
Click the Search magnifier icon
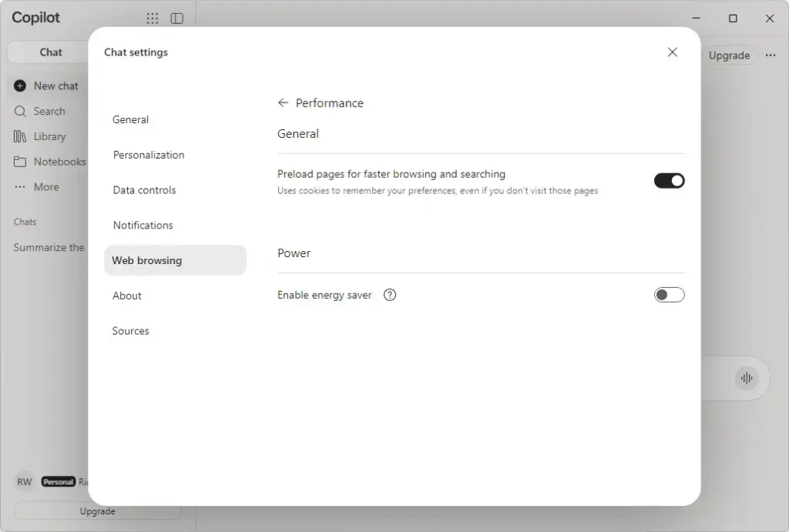tap(19, 111)
